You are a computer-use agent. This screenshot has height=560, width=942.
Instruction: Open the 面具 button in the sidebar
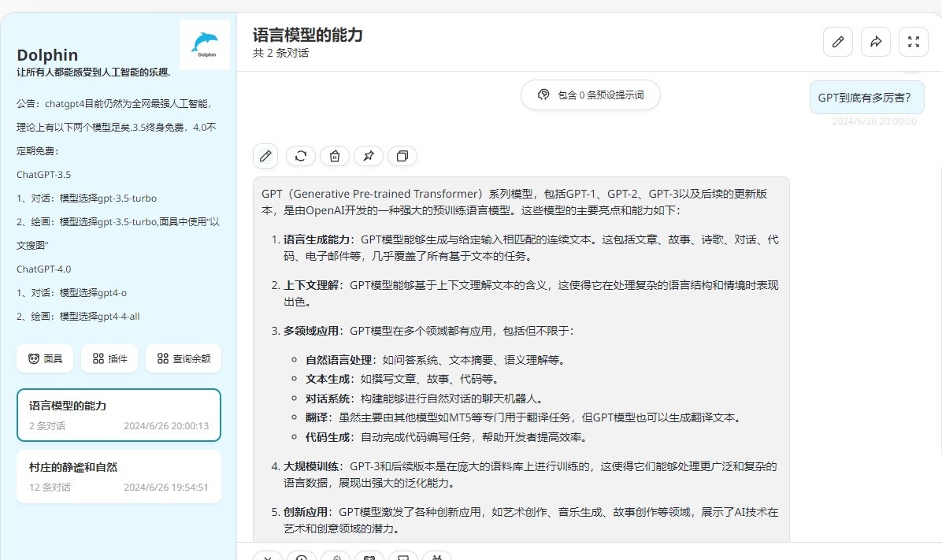45,358
